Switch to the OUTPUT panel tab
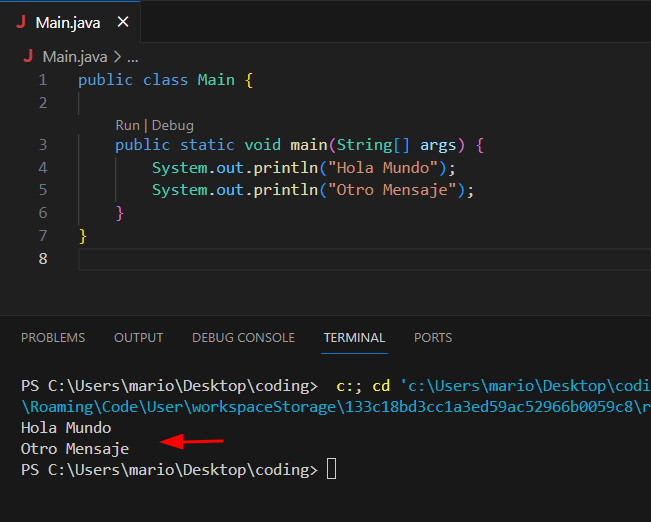 (x=139, y=338)
